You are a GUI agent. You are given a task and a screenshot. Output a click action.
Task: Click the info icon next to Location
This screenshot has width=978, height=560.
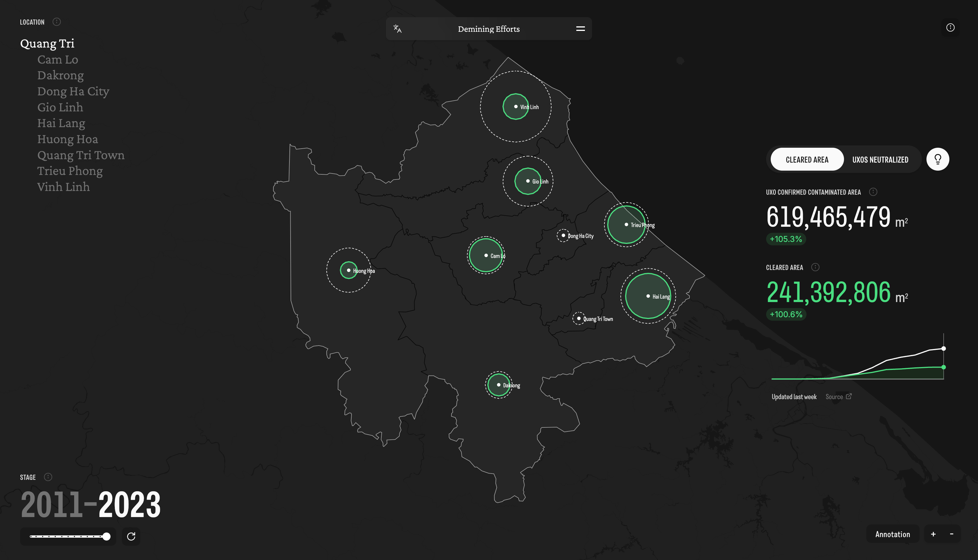(56, 22)
